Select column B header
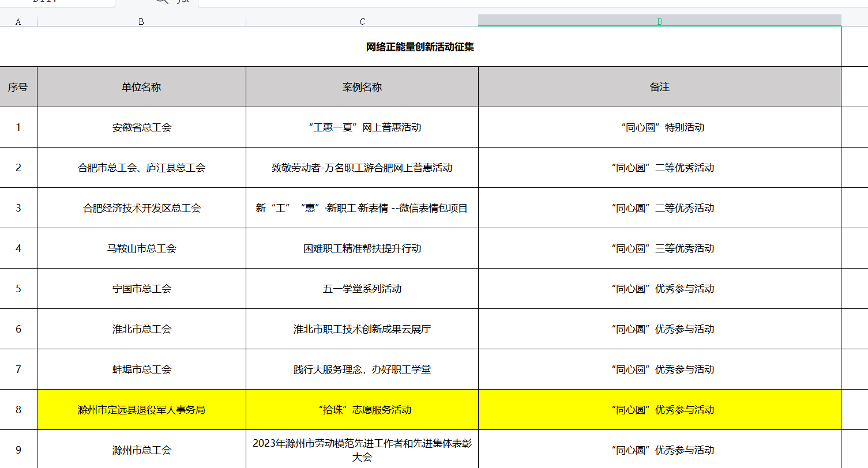The height and width of the screenshot is (468, 868). point(141,22)
